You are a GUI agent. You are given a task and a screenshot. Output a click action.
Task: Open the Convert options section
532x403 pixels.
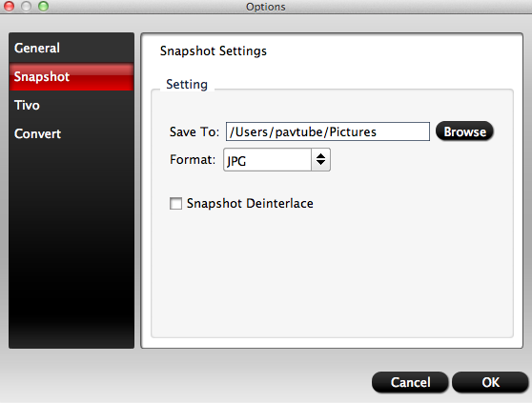coord(72,133)
